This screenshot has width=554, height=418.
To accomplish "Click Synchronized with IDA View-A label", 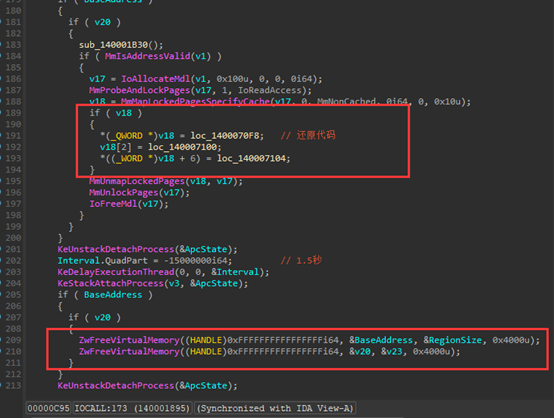I will click(275, 408).
